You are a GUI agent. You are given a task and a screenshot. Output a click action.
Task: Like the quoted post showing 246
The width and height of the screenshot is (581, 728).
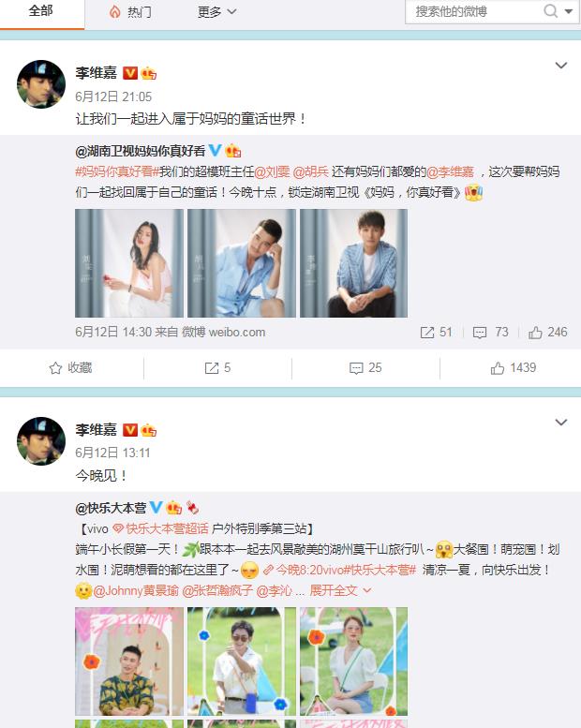548,332
